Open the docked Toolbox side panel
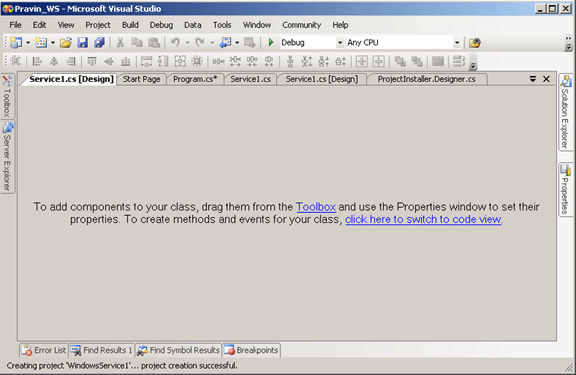The image size is (576, 375). 7,96
